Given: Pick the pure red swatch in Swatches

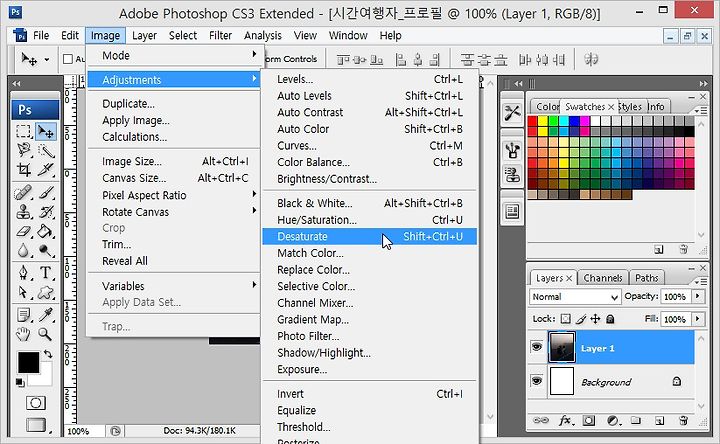Looking at the screenshot, I should pos(532,121).
